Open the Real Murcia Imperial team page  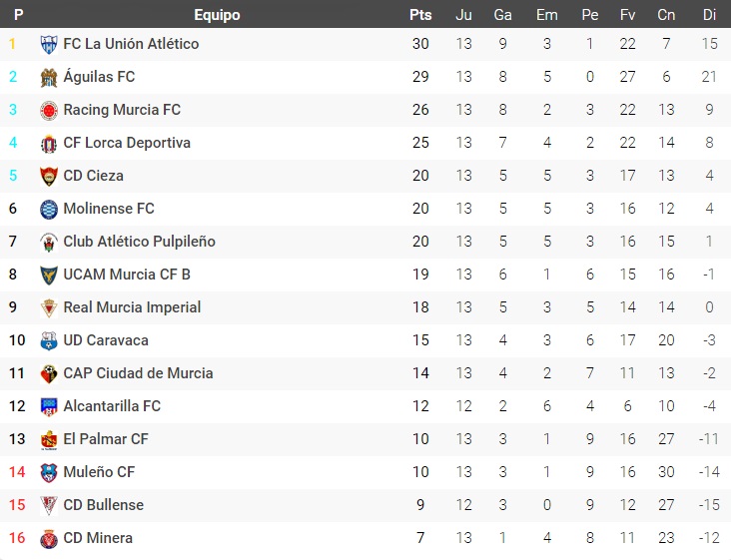[132, 307]
